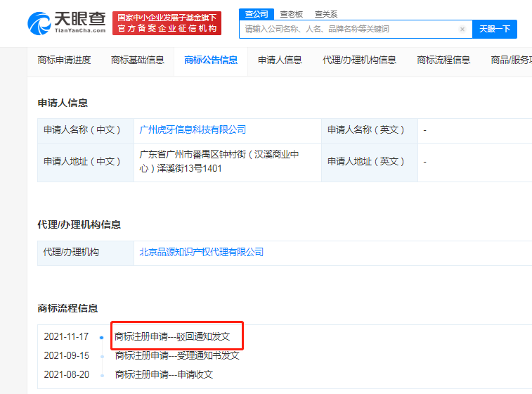Select the 查老板 search tab
The height and width of the screenshot is (394, 532).
[x=292, y=14]
